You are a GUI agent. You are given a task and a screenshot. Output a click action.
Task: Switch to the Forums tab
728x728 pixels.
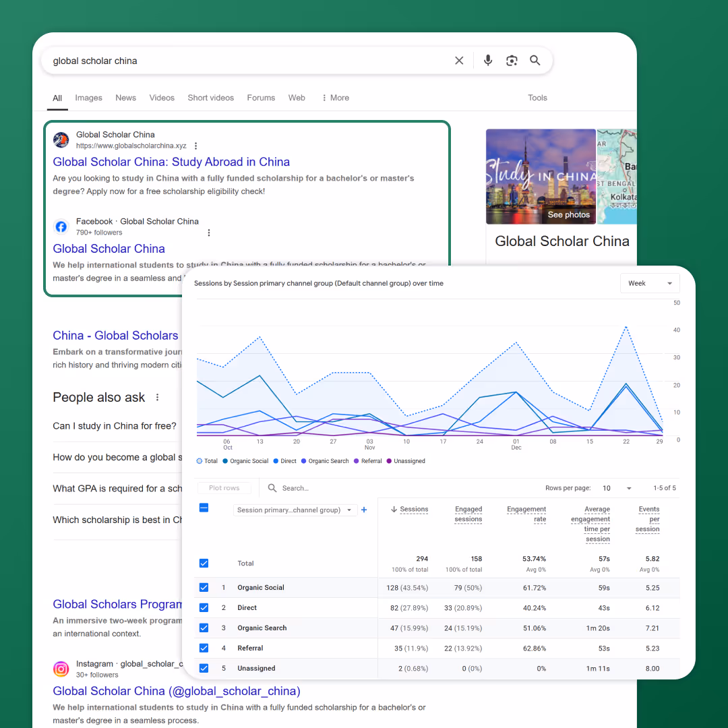click(x=261, y=98)
